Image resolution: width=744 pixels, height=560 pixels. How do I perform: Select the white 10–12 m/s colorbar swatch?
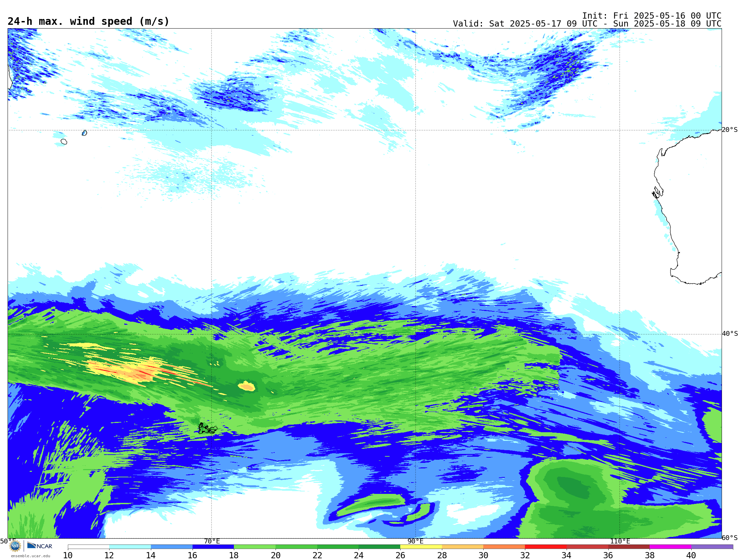click(x=89, y=547)
